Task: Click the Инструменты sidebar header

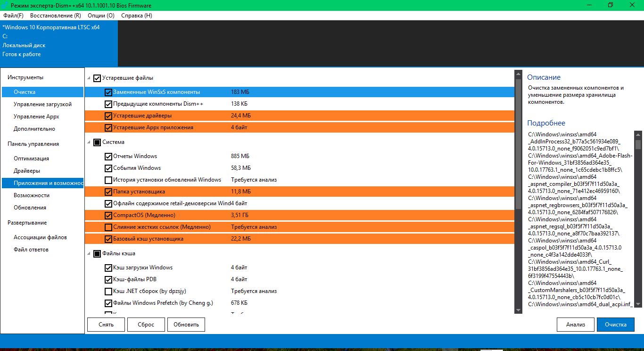Action: tap(25, 77)
